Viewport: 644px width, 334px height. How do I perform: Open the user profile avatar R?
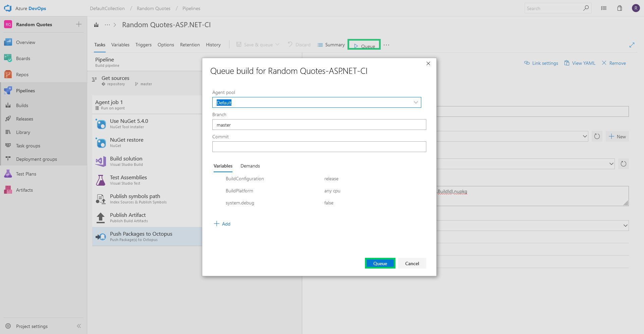pos(636,8)
